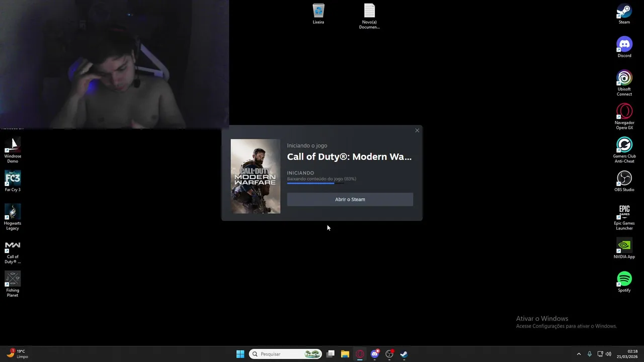The image size is (644, 362).
Task: Click the 'Iniciando o jogo' heading text
Action: point(307,146)
